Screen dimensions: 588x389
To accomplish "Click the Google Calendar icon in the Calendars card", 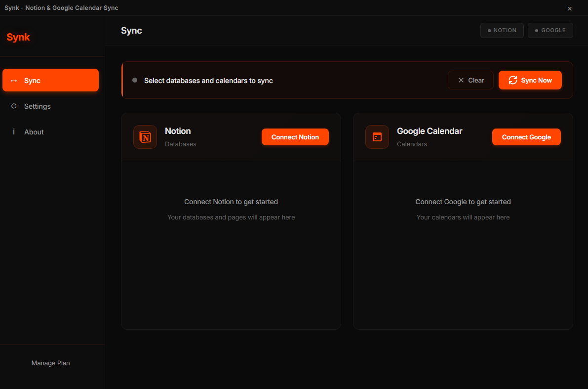I will click(377, 137).
